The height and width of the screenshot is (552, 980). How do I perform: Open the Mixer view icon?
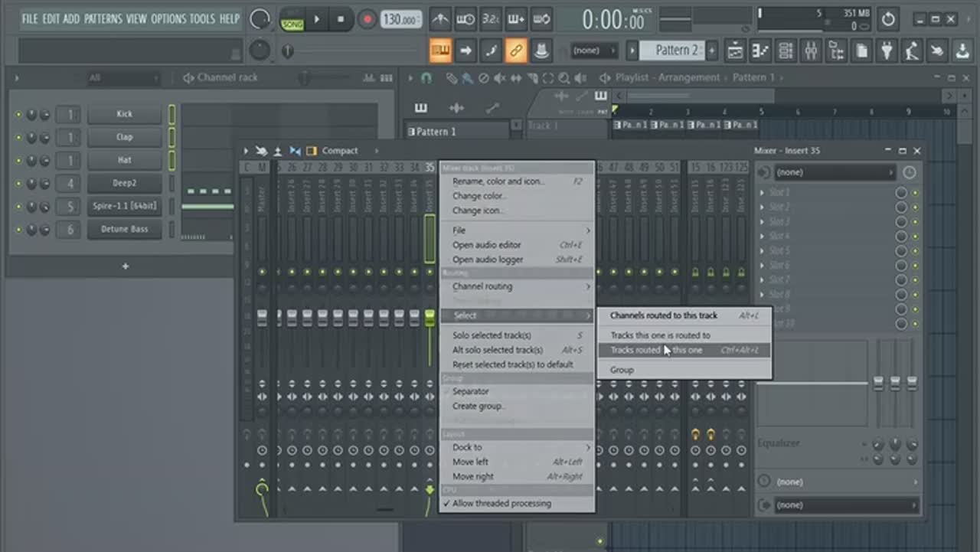pos(811,51)
